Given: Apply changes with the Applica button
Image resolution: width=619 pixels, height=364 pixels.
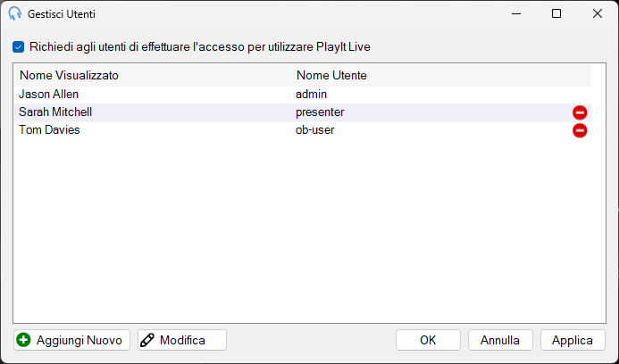Looking at the screenshot, I should tap(573, 340).
